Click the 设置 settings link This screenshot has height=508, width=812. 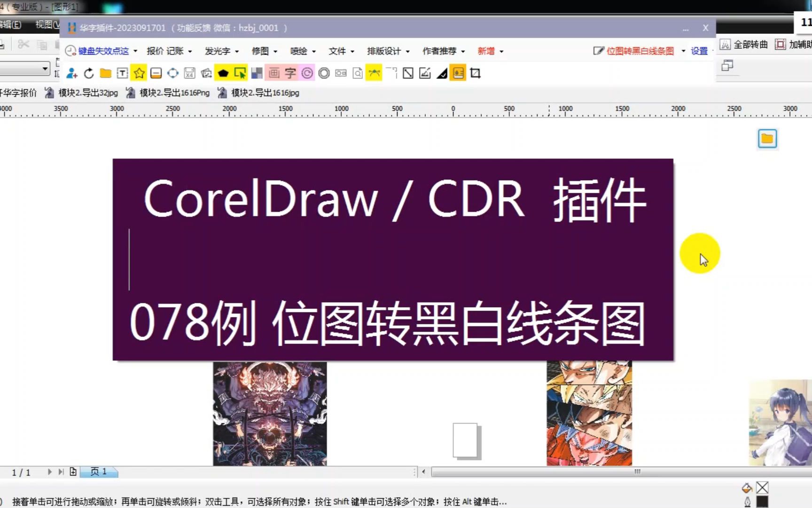point(698,51)
